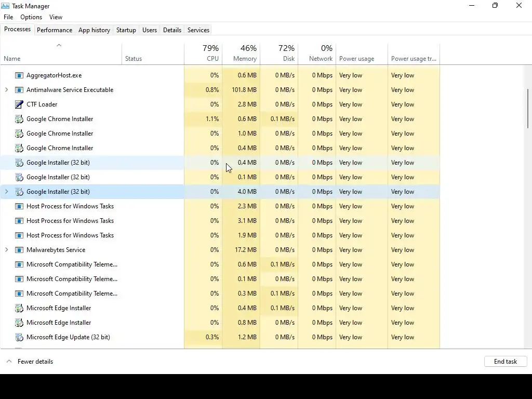The image size is (532, 399).
Task: Expand the Google Installer (32 bit) group
Action: (6, 192)
